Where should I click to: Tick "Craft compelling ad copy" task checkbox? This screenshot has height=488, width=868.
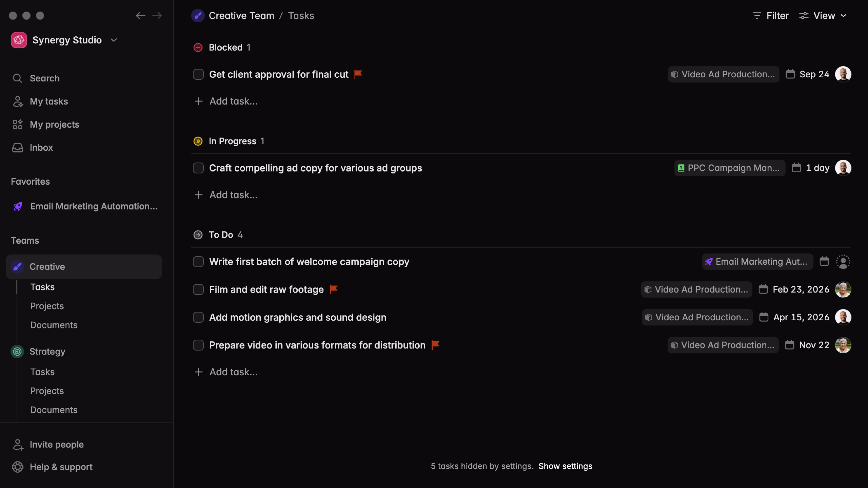point(198,168)
